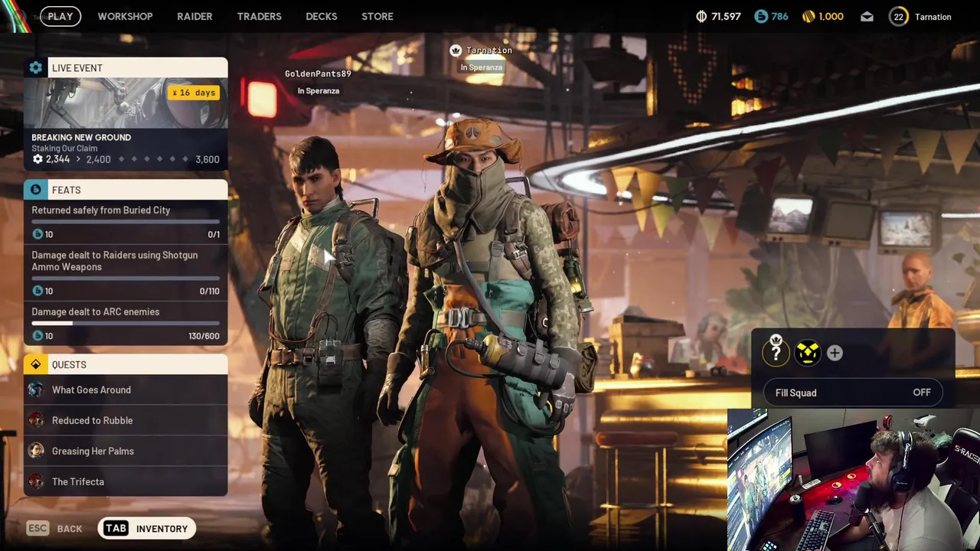Click the reward icon for ARC enemies feat
The height and width of the screenshot is (551, 980).
[x=38, y=336]
